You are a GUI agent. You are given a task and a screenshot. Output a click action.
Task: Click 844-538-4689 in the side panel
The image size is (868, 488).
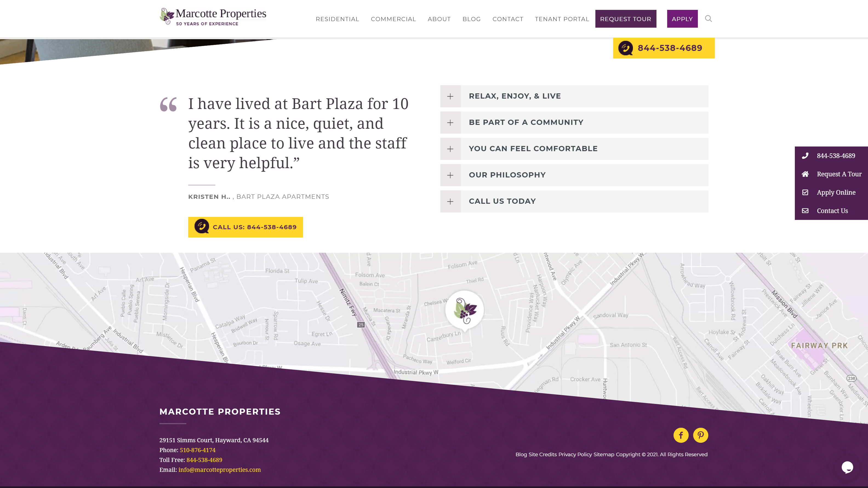836,156
